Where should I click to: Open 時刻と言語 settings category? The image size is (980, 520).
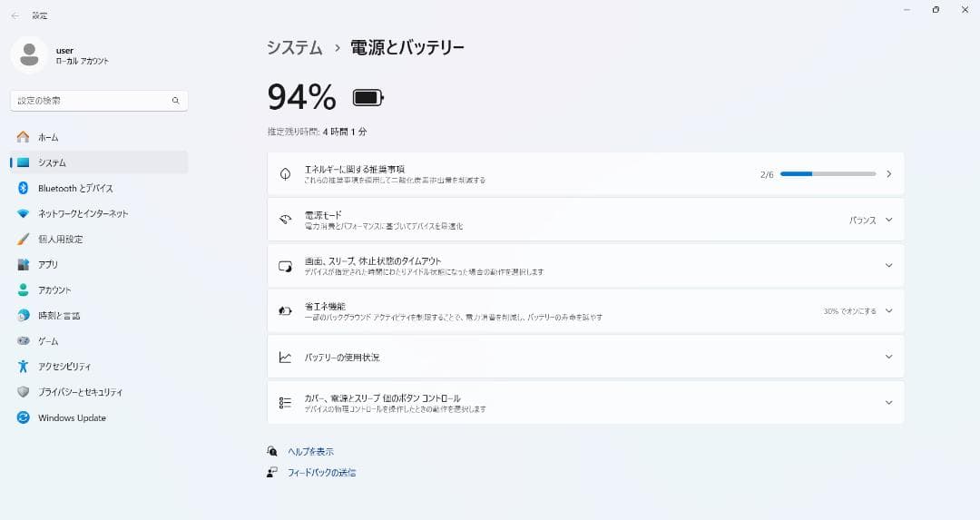tap(59, 315)
